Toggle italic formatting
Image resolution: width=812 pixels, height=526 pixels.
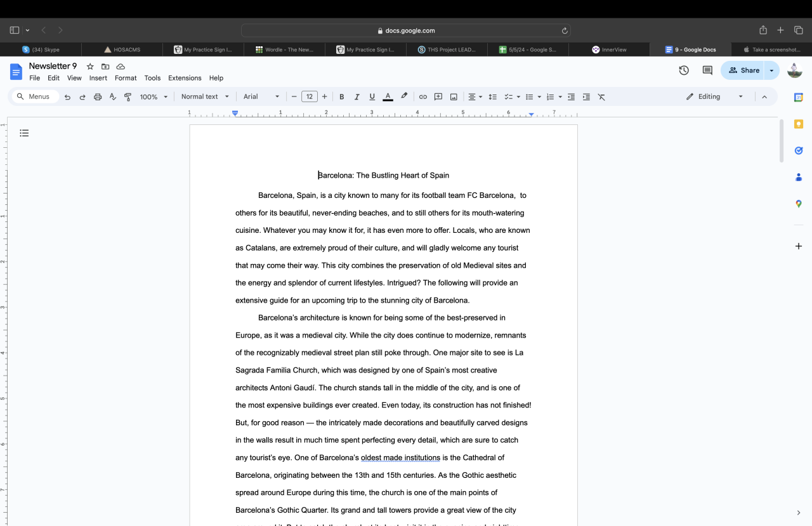[357, 97]
